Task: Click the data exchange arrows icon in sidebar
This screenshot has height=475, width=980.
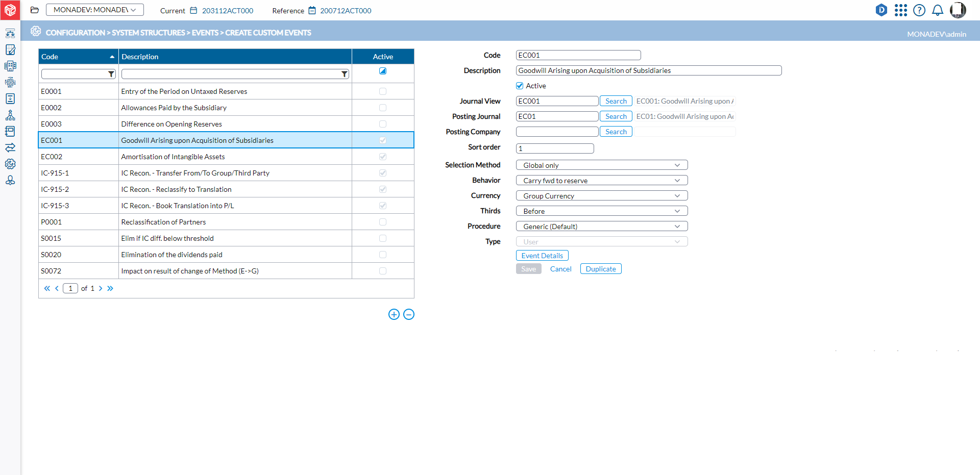Action: pos(10,147)
